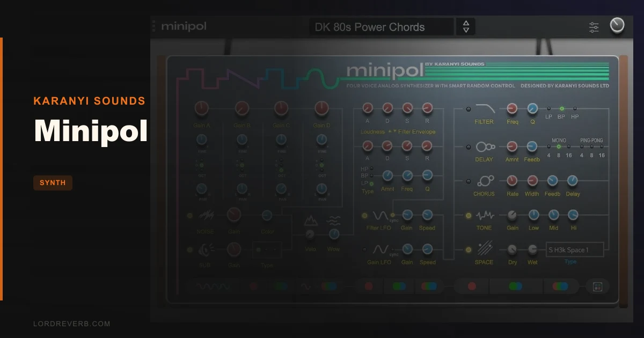Click the DELAY circles icon
Screen dimensions: 644x338
tap(485, 146)
